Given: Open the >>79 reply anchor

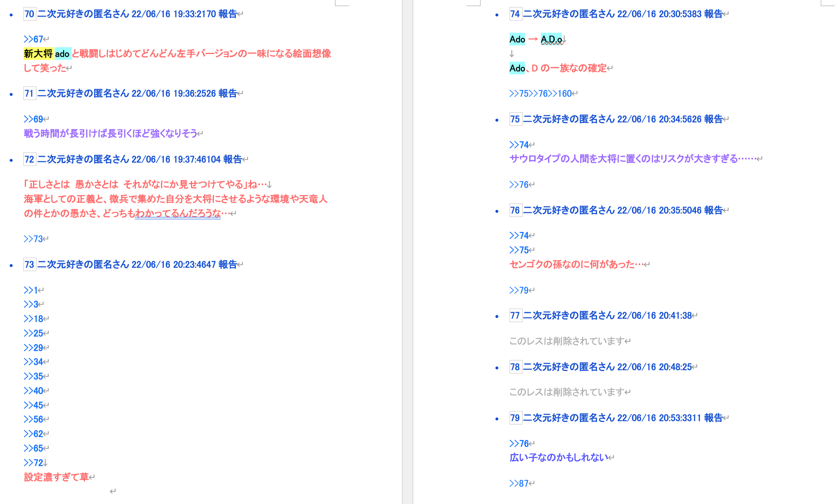Looking at the screenshot, I should point(519,290).
